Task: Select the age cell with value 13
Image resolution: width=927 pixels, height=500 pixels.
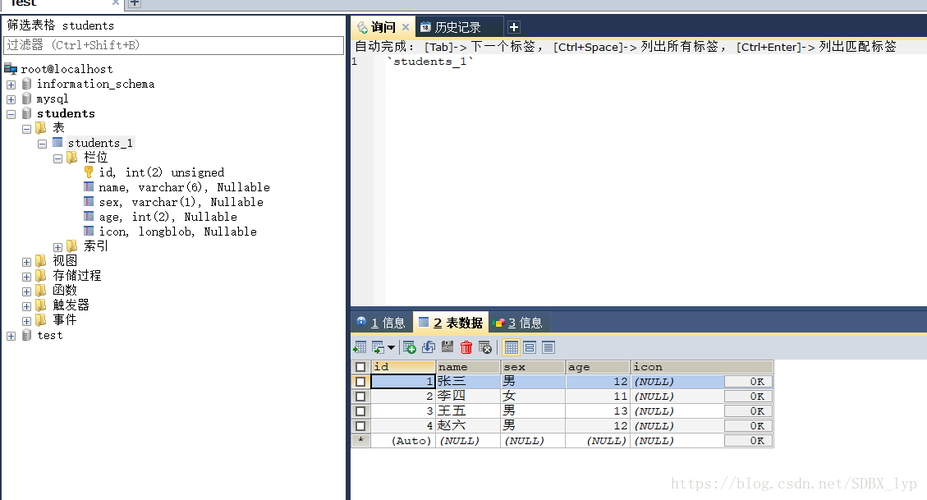Action: coord(598,411)
